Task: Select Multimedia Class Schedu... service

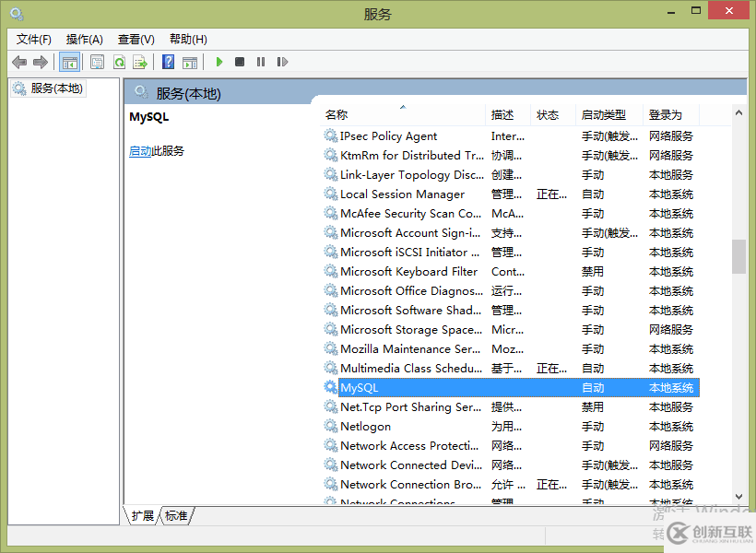Action: (x=510, y=369)
